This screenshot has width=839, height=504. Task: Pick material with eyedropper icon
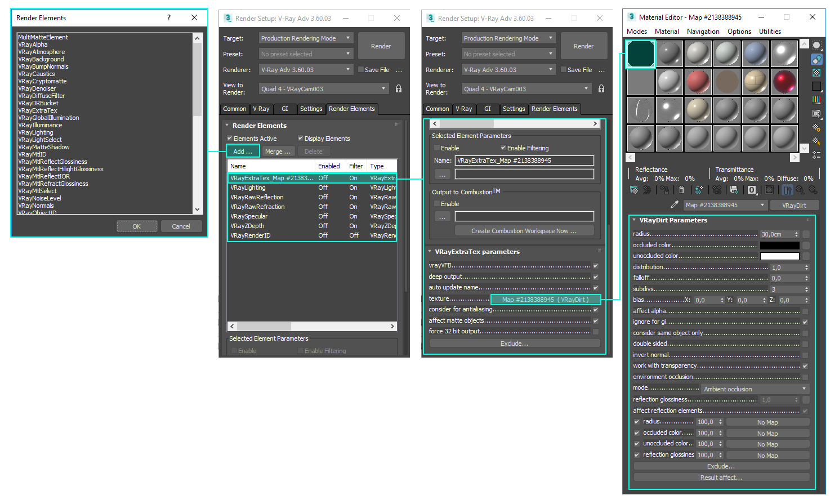[674, 205]
